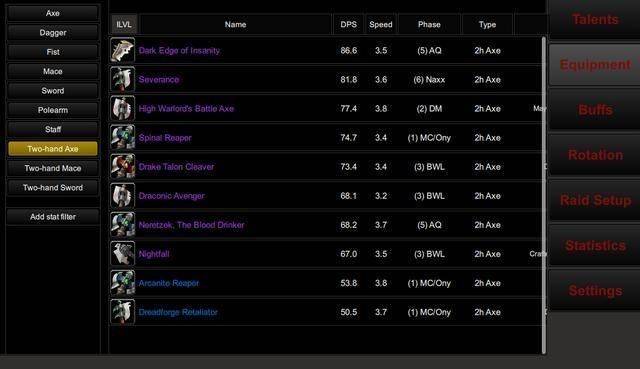Click the item list vertical scrollbar
The height and width of the screenshot is (369, 640).
click(x=544, y=195)
